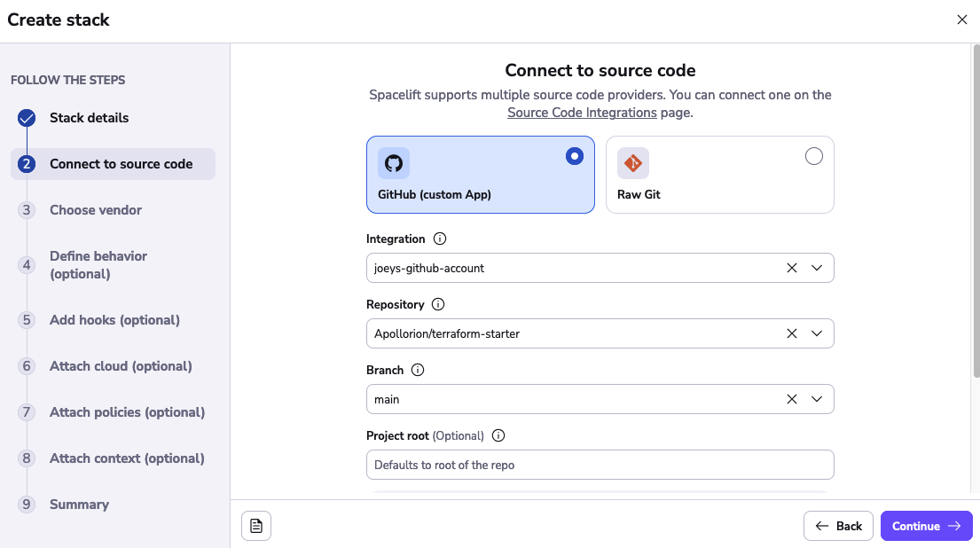The width and height of the screenshot is (980, 548).
Task: Expand the Repository dropdown
Action: click(817, 333)
